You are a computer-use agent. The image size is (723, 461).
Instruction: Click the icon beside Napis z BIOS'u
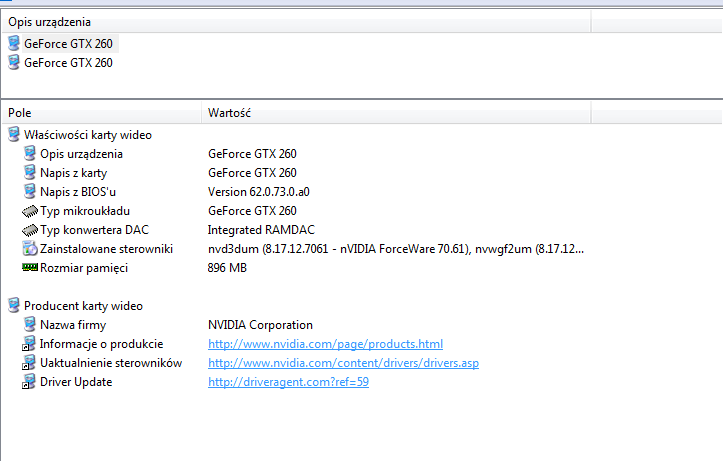[x=30, y=191]
